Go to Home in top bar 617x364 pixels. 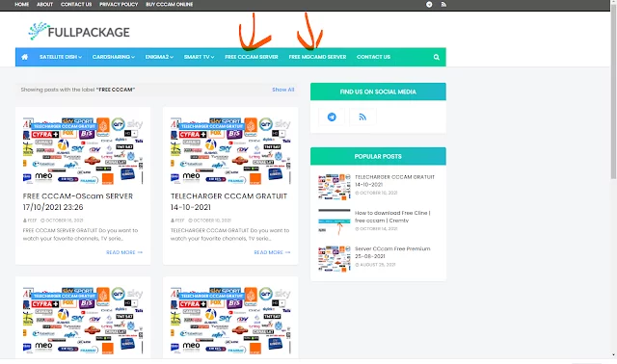(21, 4)
